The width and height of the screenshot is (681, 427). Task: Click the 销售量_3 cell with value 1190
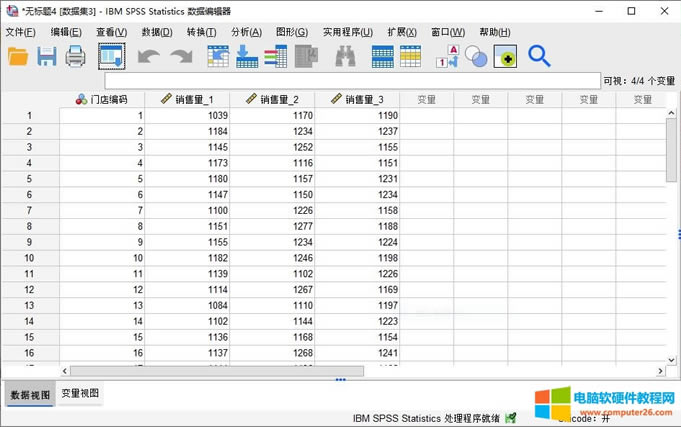(358, 116)
